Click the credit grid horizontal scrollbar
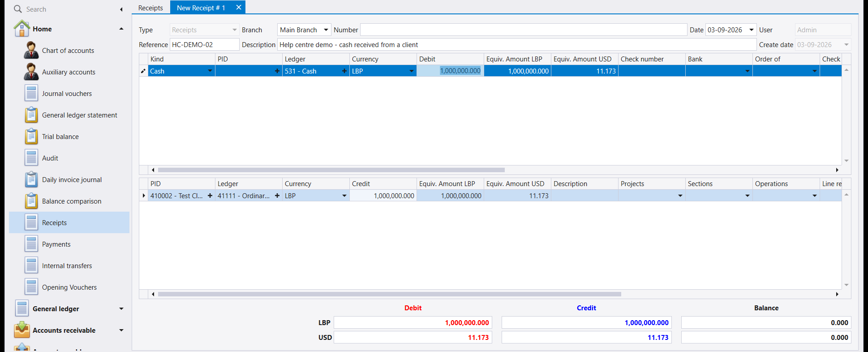 [x=390, y=294]
